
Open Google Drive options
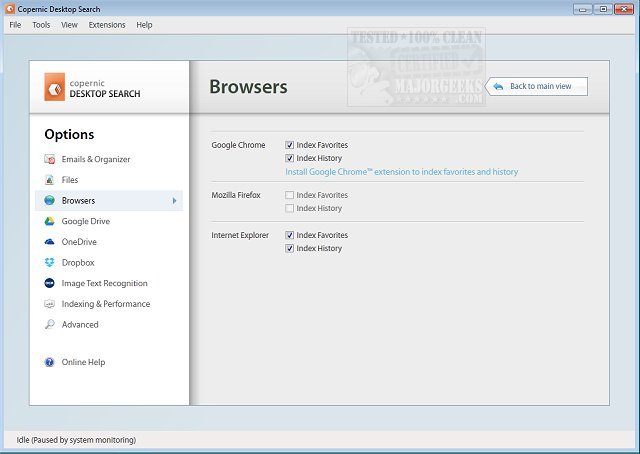coord(86,221)
